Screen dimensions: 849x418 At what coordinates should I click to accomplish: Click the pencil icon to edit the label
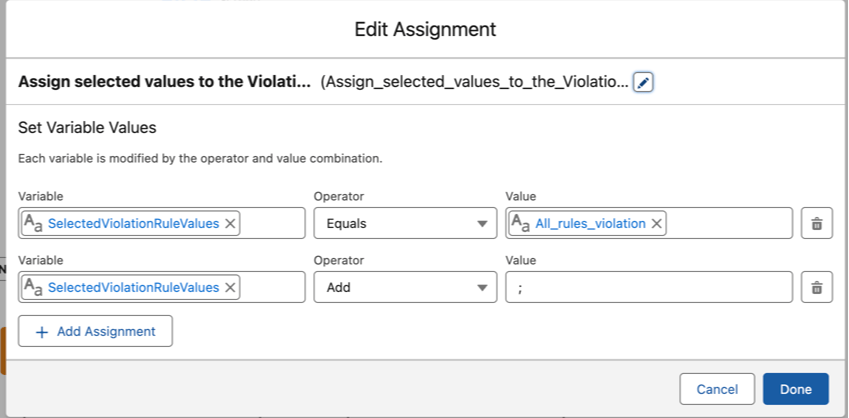[643, 82]
